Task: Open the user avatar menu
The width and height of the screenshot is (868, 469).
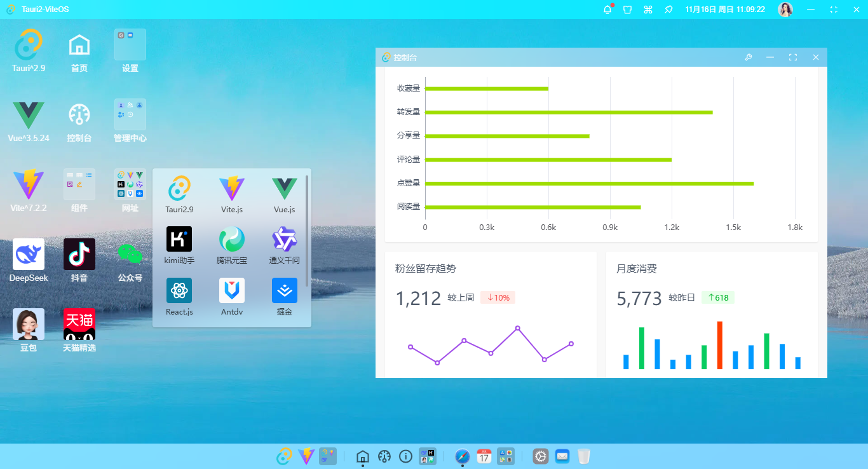Action: [x=785, y=10]
